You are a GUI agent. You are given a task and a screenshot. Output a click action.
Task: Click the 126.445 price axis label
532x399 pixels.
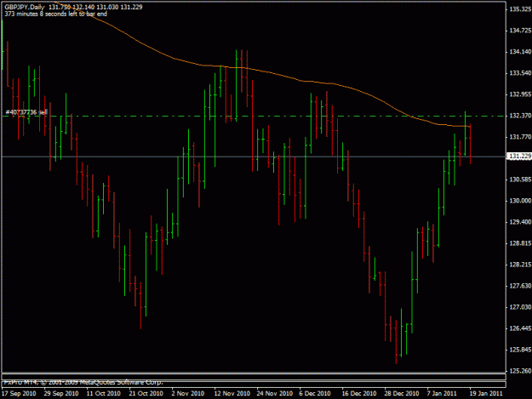(520, 328)
